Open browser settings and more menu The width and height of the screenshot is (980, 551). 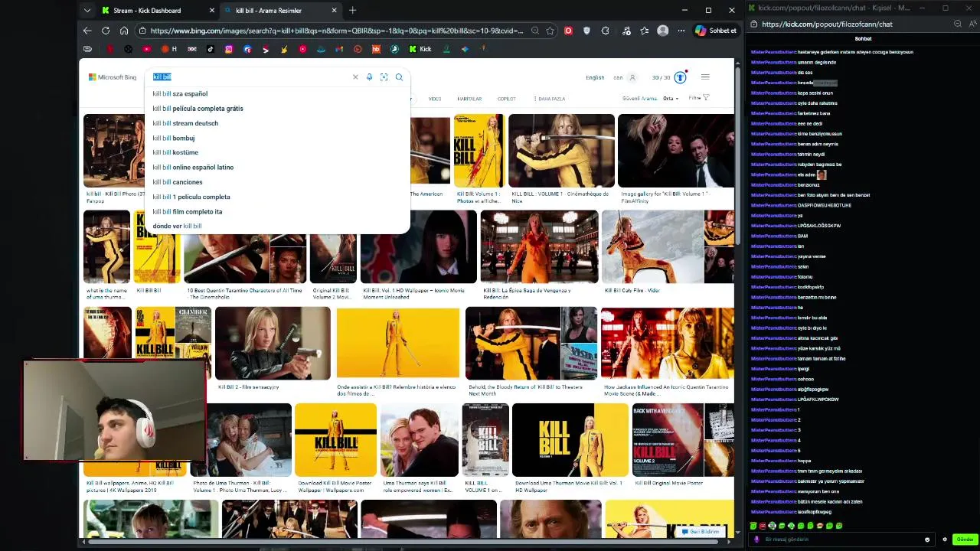(681, 31)
